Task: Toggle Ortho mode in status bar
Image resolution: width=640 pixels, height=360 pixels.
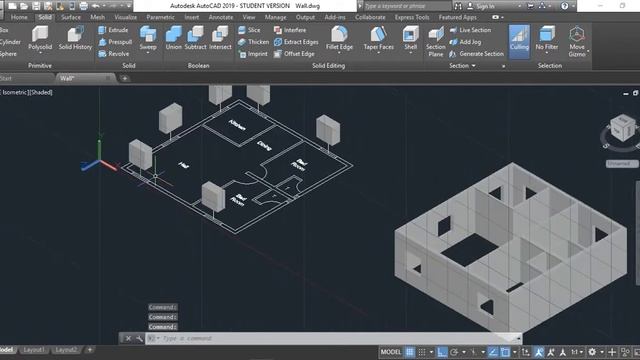Action: coord(442,352)
